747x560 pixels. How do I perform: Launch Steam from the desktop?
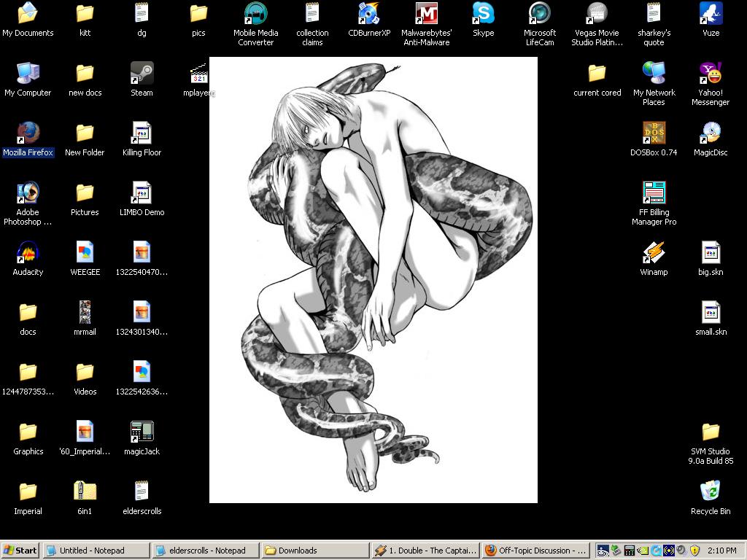(x=142, y=74)
